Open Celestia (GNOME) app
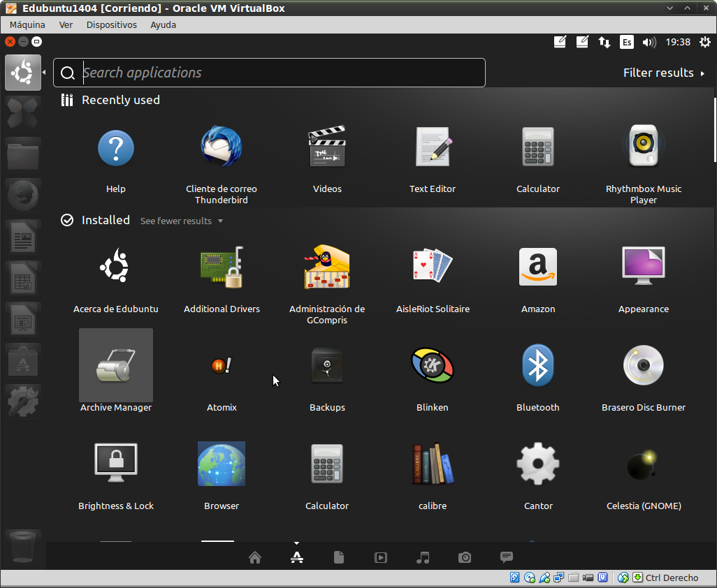Viewport: 717px width, 588px height. [x=643, y=464]
